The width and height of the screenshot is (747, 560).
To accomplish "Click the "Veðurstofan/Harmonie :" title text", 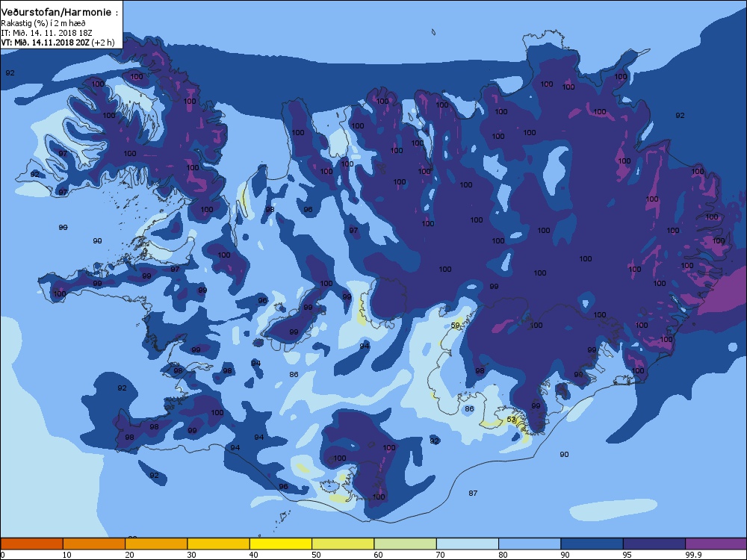I will 59,13.
